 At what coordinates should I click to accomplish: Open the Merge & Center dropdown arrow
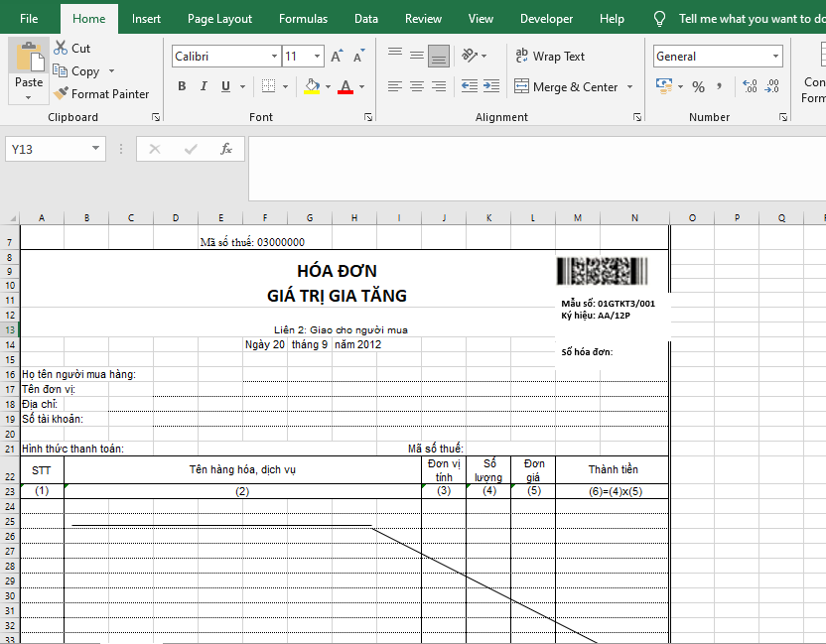(x=629, y=87)
